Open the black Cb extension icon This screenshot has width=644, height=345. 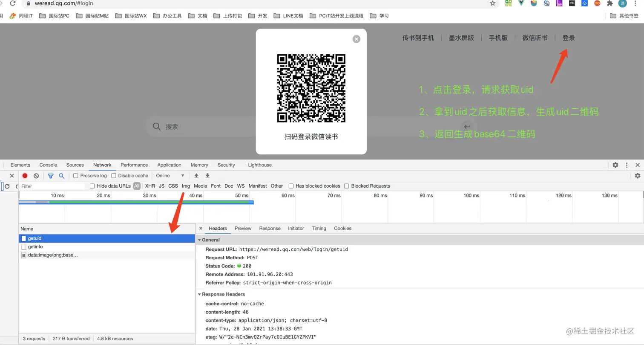[572, 3]
